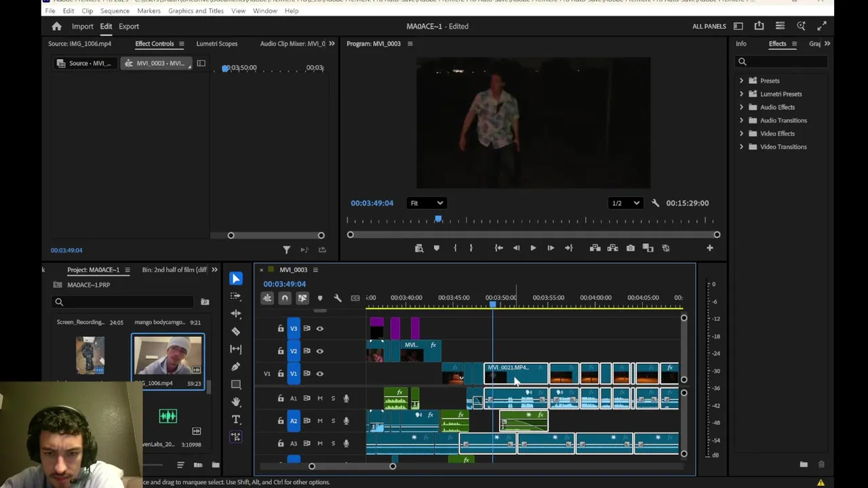
Task: Click the Lift button
Action: coord(595,248)
